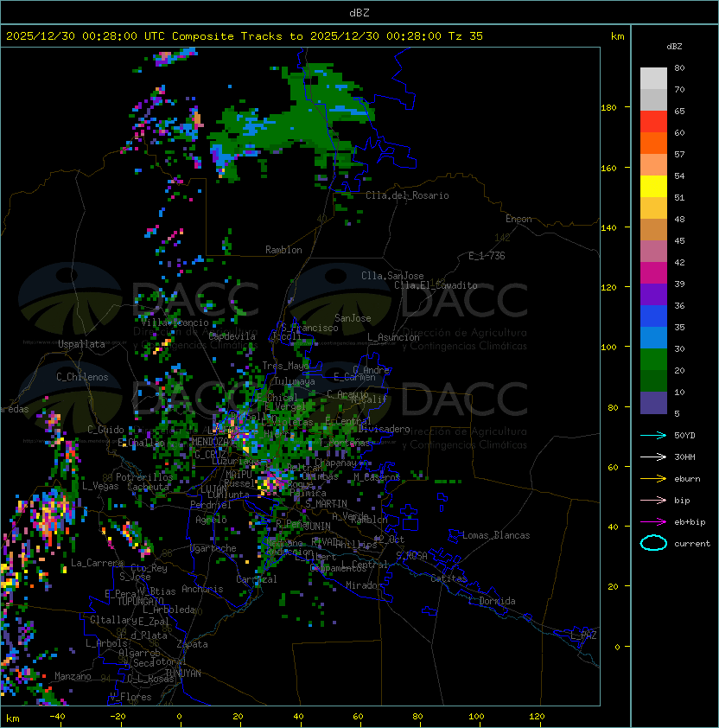Image resolution: width=719 pixels, height=728 pixels.
Task: Click the 'Uspallata' label on map
Action: pos(81,344)
